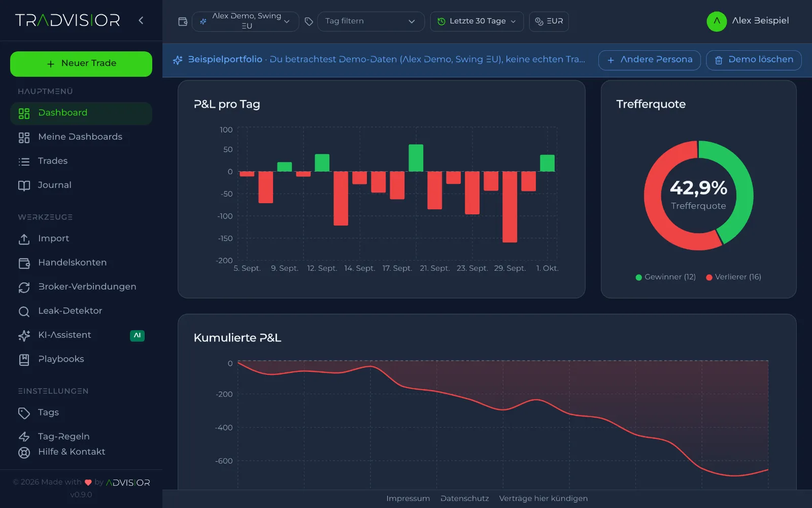This screenshot has width=812, height=508.
Task: Click the tag icon beside Tag filtern
Action: tap(309, 21)
